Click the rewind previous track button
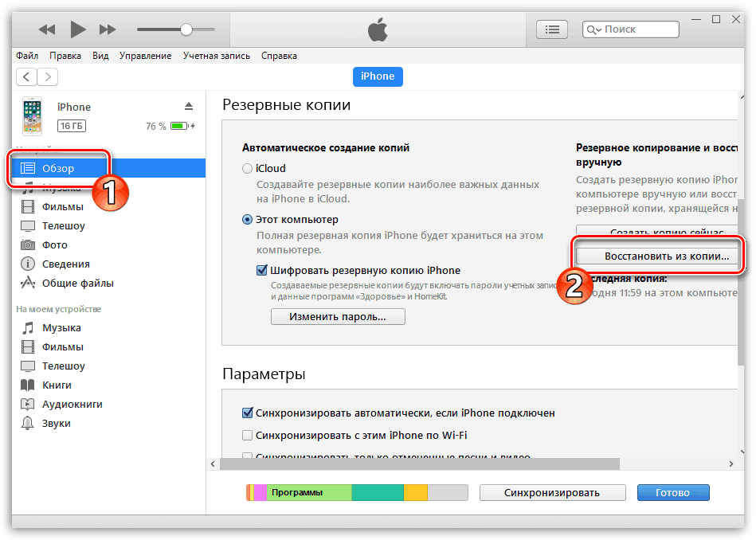 pyautogui.click(x=47, y=29)
